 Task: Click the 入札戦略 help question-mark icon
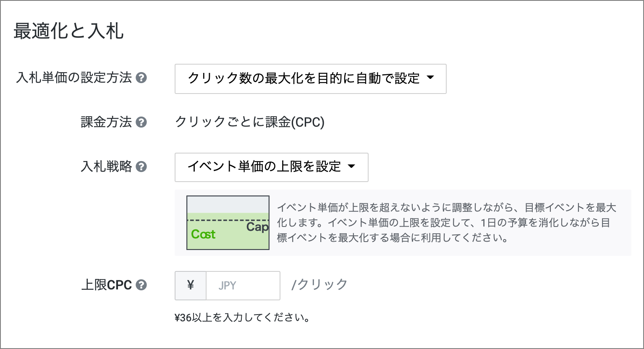click(142, 167)
